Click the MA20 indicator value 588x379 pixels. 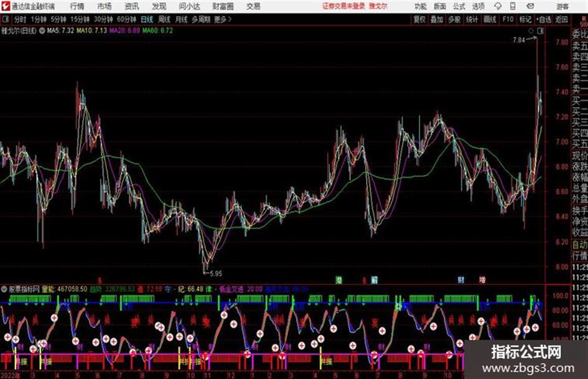tap(124, 30)
